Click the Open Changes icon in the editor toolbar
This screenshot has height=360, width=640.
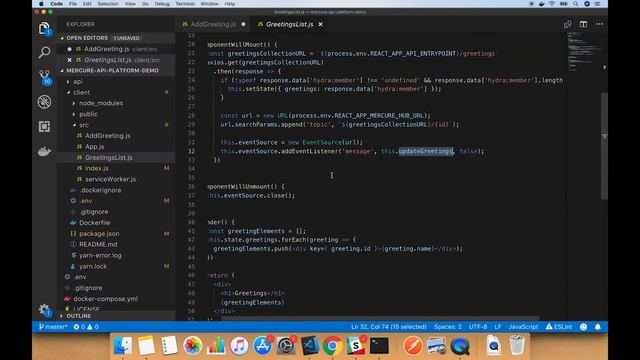(x=567, y=24)
